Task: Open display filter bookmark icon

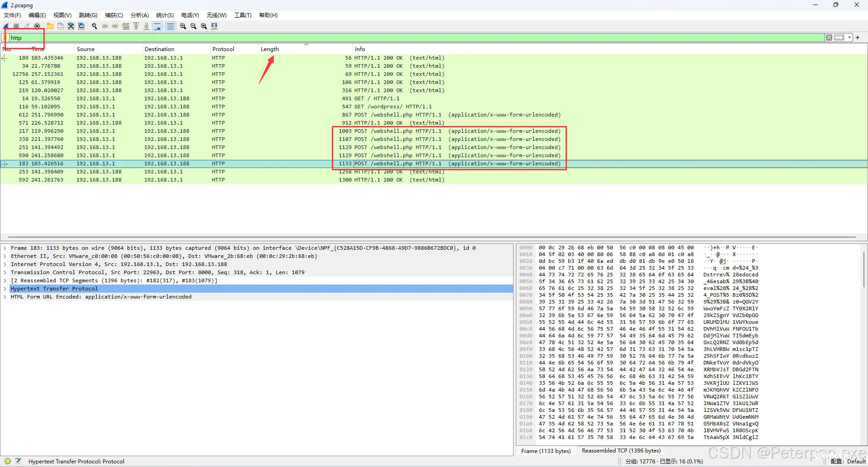Action: click(x=5, y=37)
